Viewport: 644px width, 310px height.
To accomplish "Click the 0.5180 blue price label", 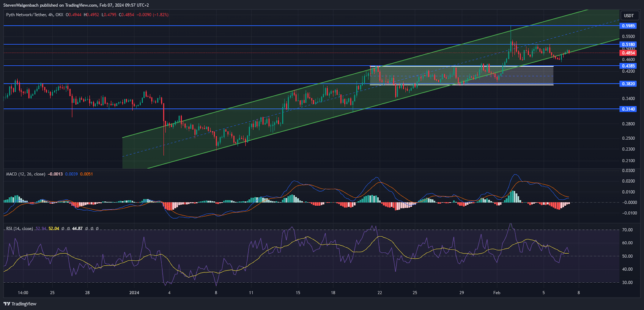I will 628,45.
